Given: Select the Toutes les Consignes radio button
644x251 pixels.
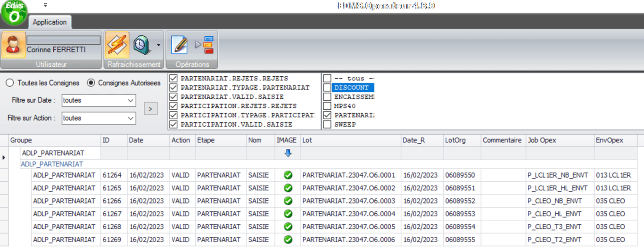Looking at the screenshot, I should click(x=9, y=83).
